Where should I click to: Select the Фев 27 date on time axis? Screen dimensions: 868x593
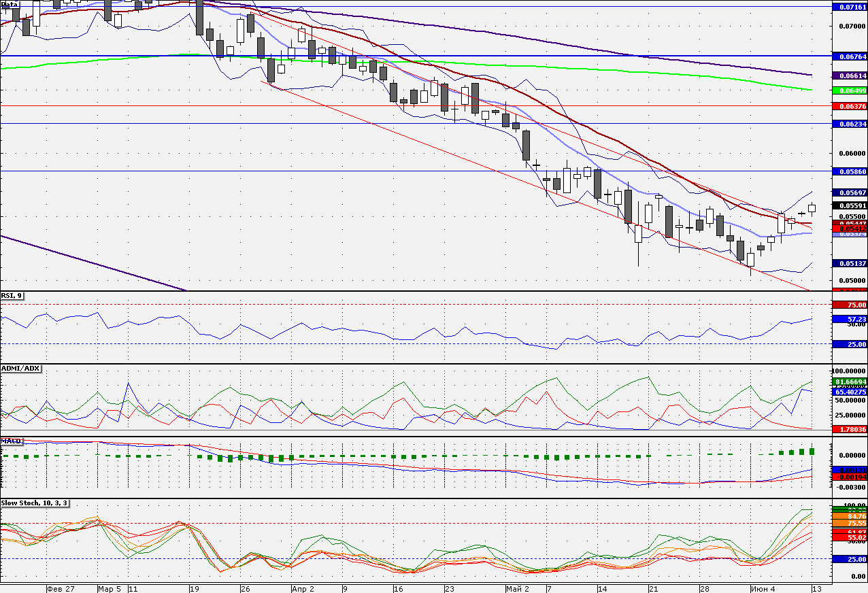click(61, 588)
